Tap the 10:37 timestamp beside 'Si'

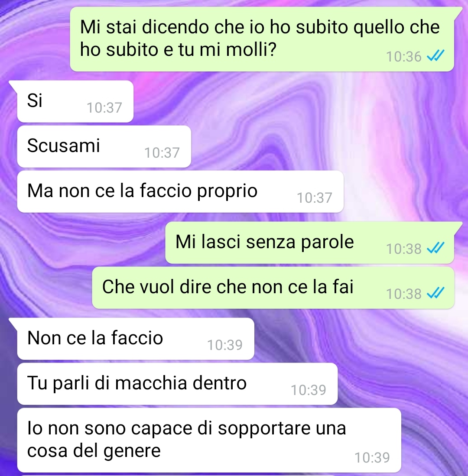(x=104, y=108)
